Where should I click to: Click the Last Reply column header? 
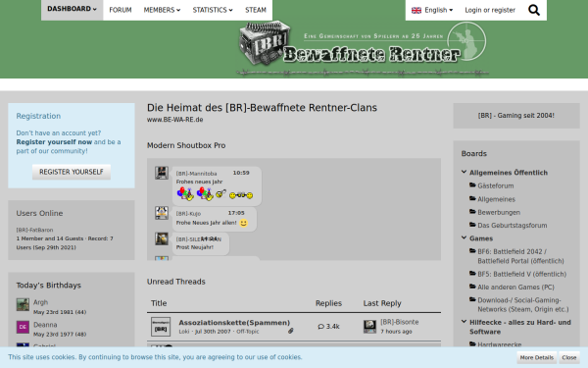382,303
